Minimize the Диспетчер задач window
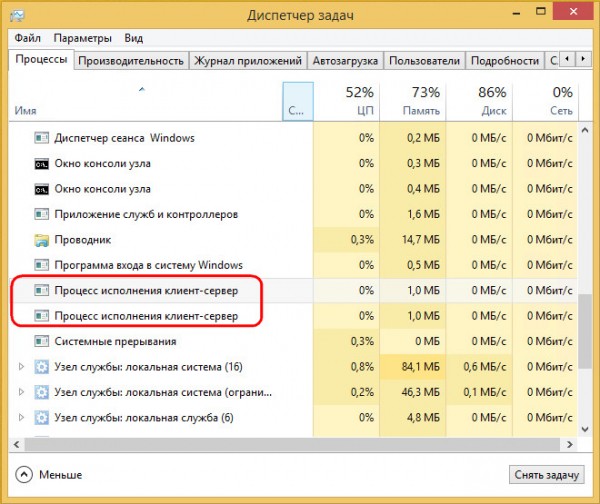 point(517,13)
